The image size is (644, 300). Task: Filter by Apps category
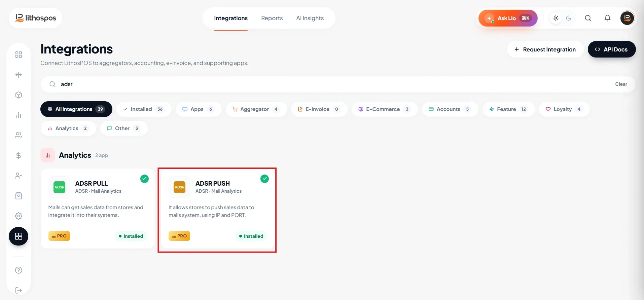[x=199, y=109]
